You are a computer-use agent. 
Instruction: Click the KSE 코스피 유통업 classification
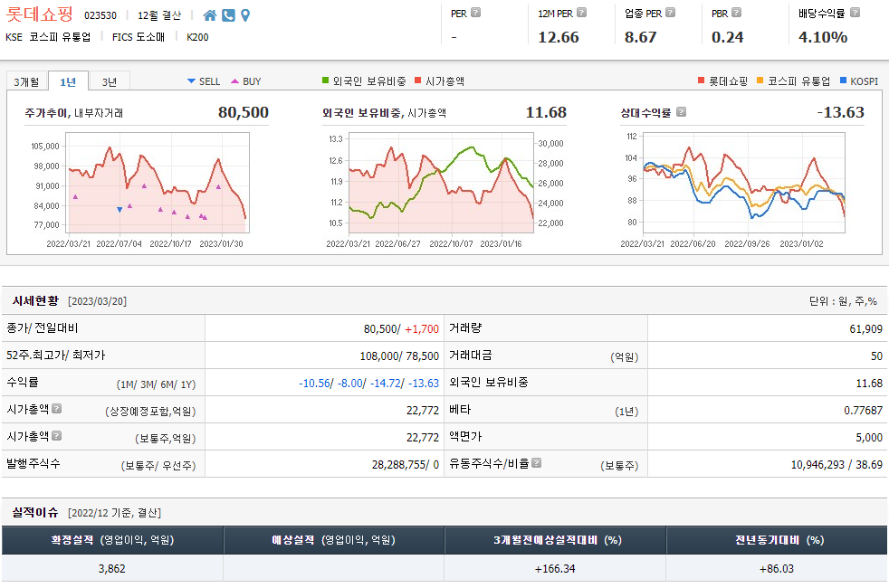click(48, 37)
